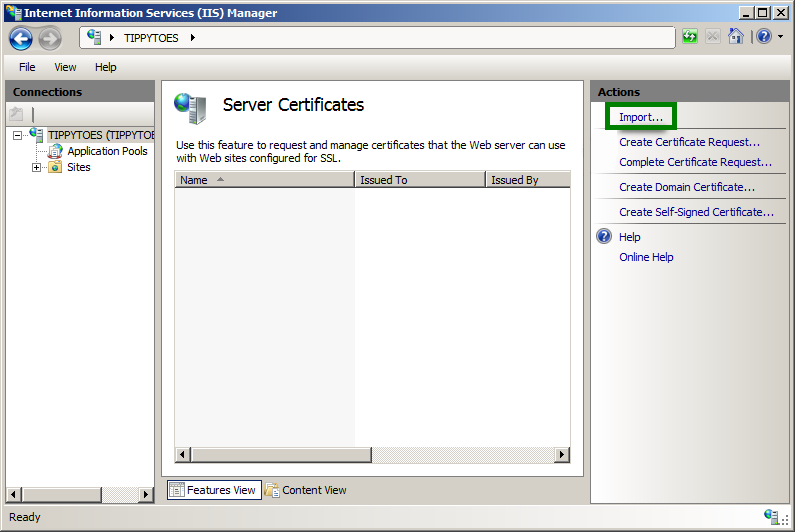
Task: Go back with the blue Back arrow
Action: (21, 39)
